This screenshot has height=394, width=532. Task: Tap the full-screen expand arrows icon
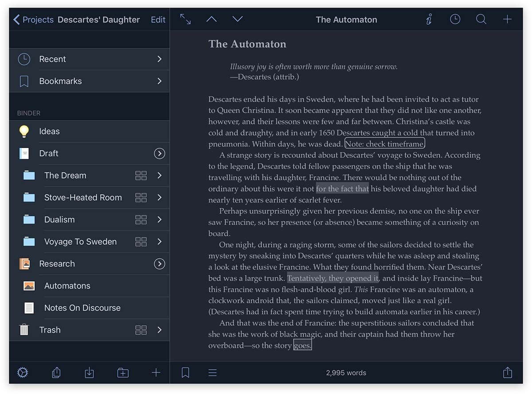(x=185, y=20)
